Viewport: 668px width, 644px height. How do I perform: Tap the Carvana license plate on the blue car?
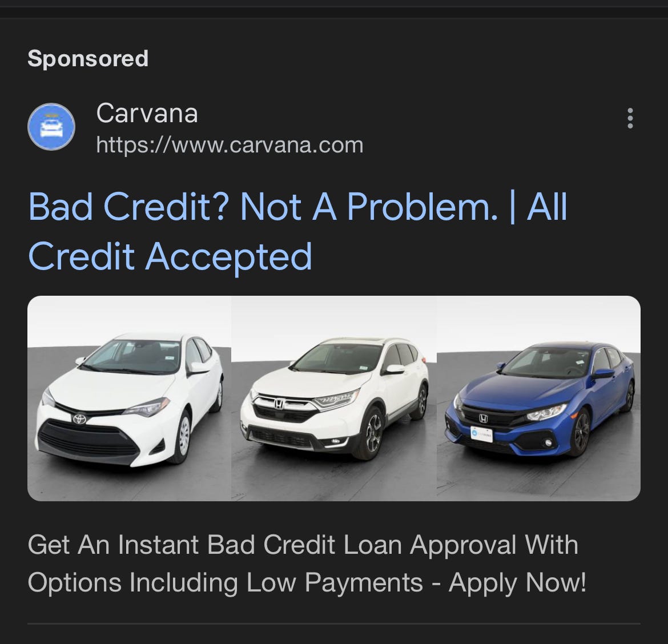(482, 434)
